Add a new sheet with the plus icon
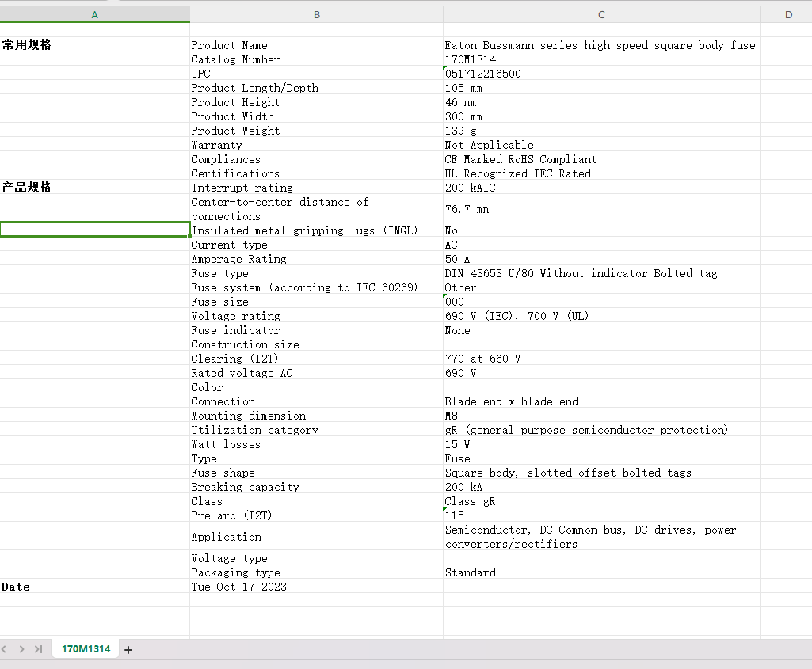 pyautogui.click(x=128, y=649)
